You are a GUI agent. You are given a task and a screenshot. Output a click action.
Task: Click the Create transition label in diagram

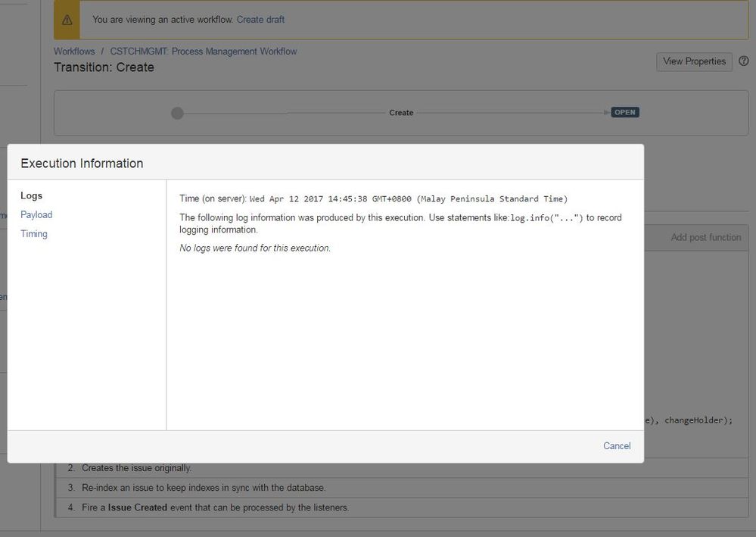click(401, 113)
